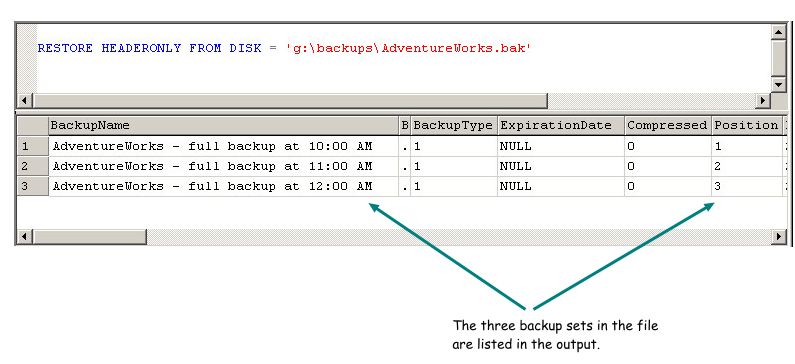The width and height of the screenshot is (795, 364).
Task: Click the 'full backup at 12:00 AM' cell
Action: click(224, 187)
